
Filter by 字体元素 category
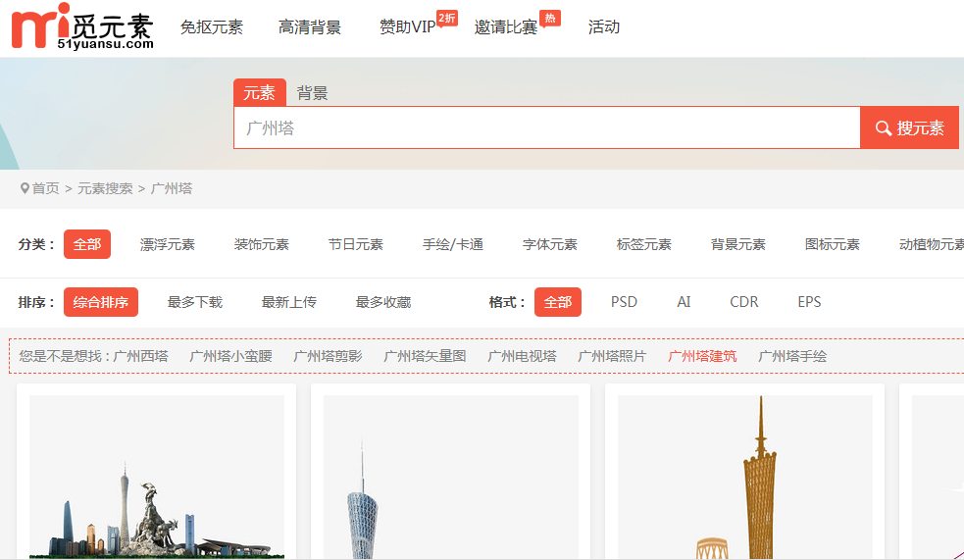tap(549, 244)
